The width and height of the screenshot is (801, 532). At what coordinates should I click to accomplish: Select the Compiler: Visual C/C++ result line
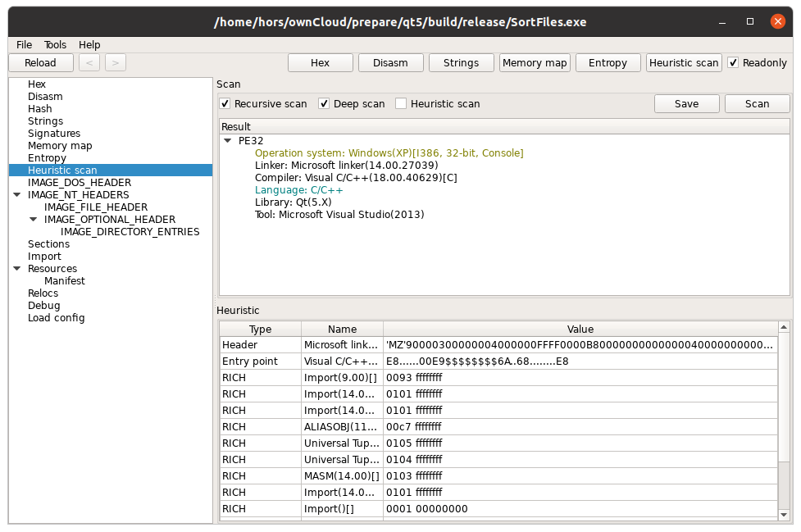coord(356,178)
